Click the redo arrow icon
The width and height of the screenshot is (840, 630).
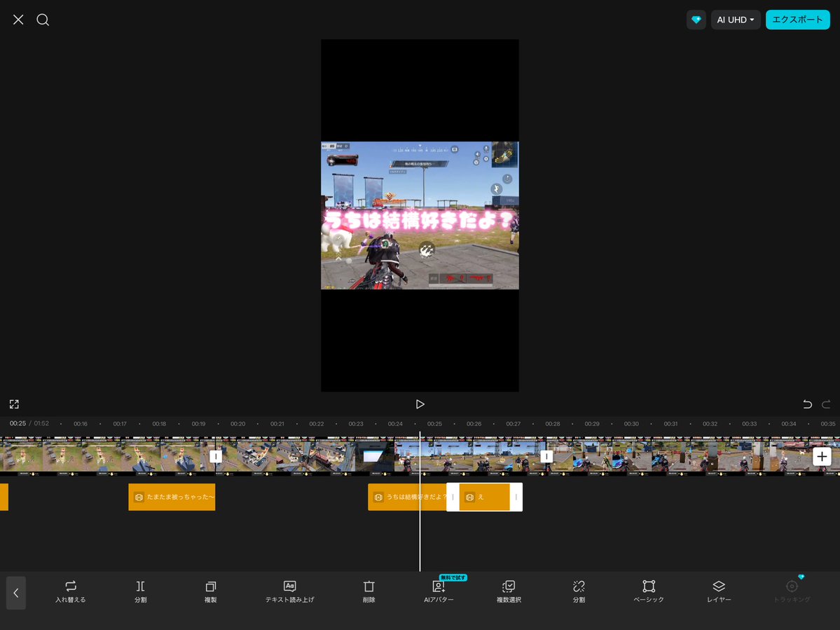tap(826, 404)
